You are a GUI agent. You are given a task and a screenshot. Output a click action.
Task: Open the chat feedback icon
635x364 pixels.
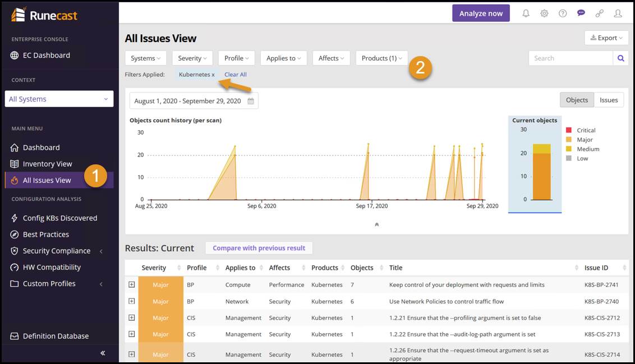[x=581, y=13]
